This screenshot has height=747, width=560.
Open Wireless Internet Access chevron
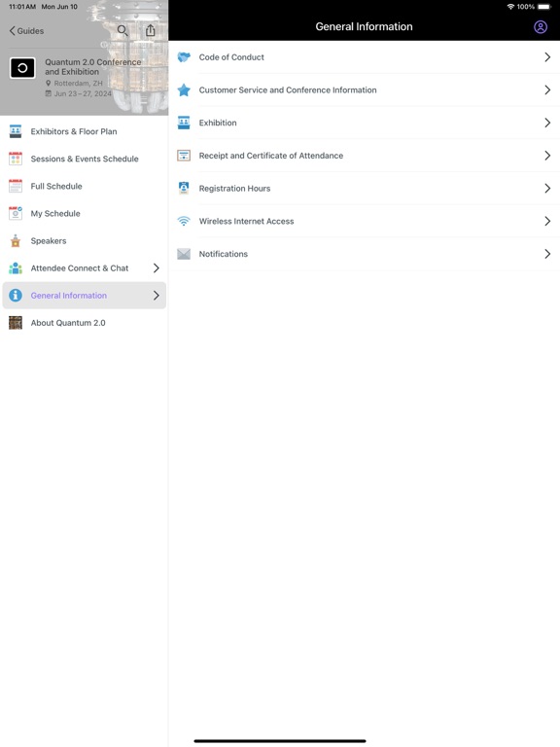(547, 221)
